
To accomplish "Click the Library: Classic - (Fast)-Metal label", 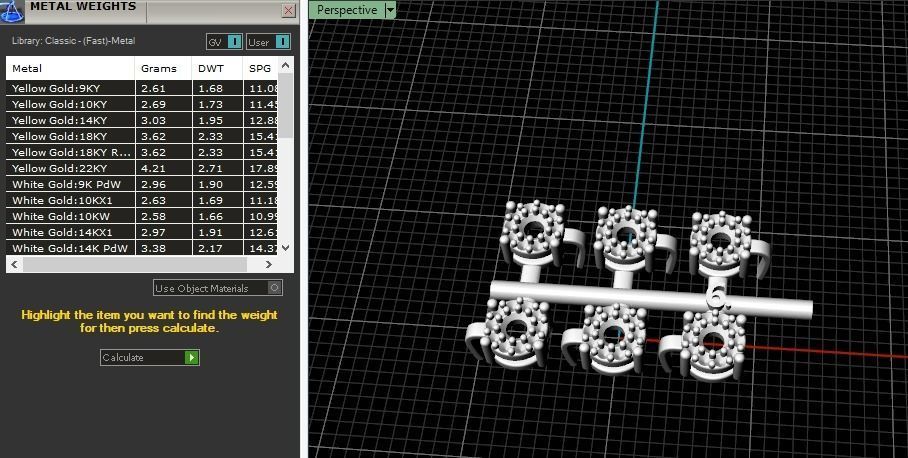I will tap(74, 41).
